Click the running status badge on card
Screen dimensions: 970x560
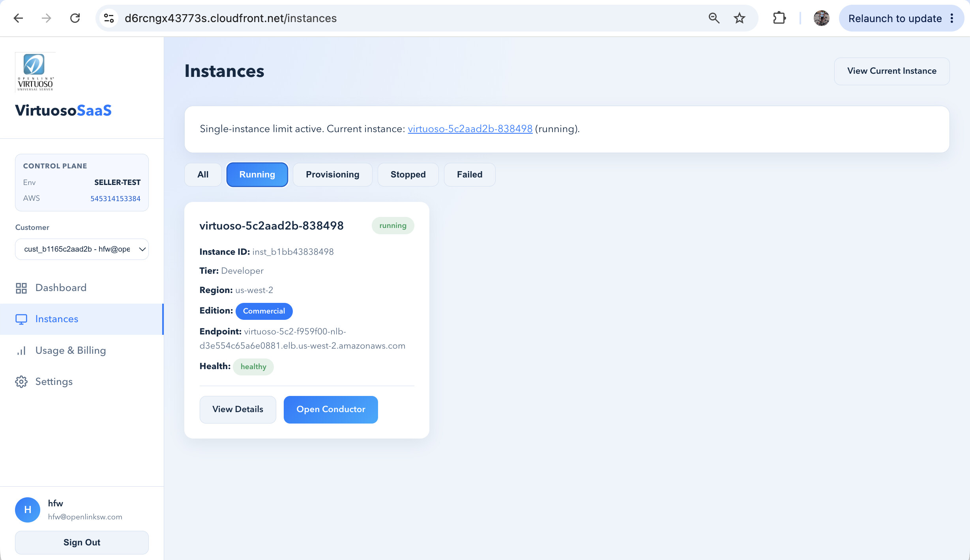393,226
